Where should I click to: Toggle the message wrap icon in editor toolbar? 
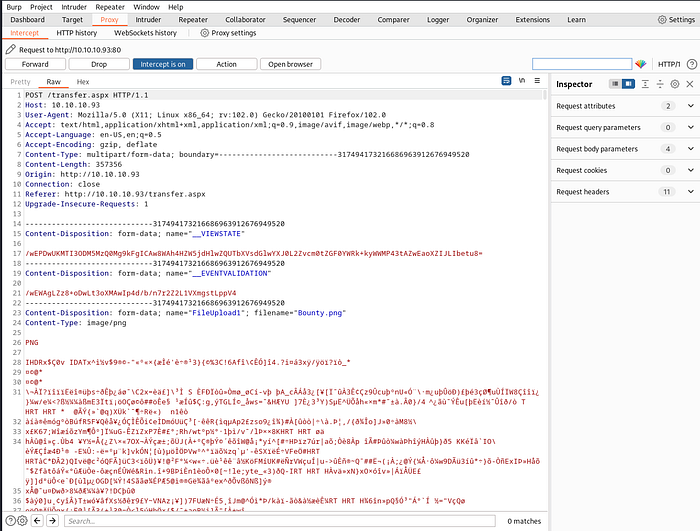(506, 81)
